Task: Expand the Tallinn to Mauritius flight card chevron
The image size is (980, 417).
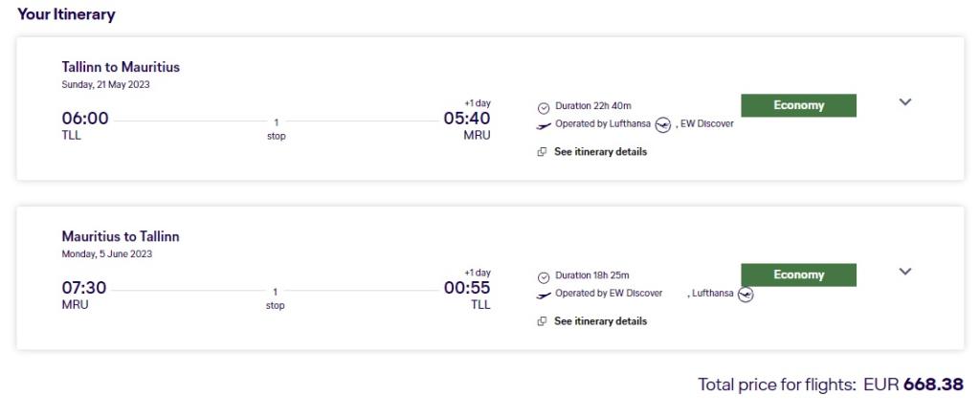Action: click(905, 102)
